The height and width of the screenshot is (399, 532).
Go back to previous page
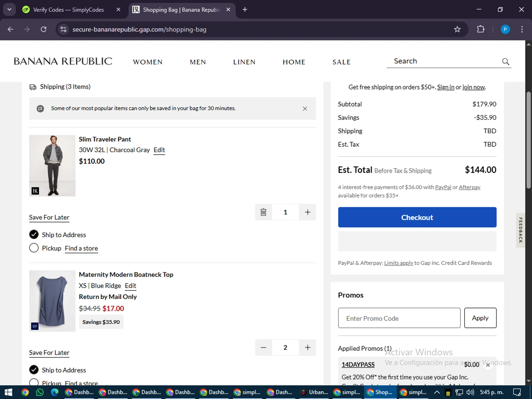[x=10, y=29]
